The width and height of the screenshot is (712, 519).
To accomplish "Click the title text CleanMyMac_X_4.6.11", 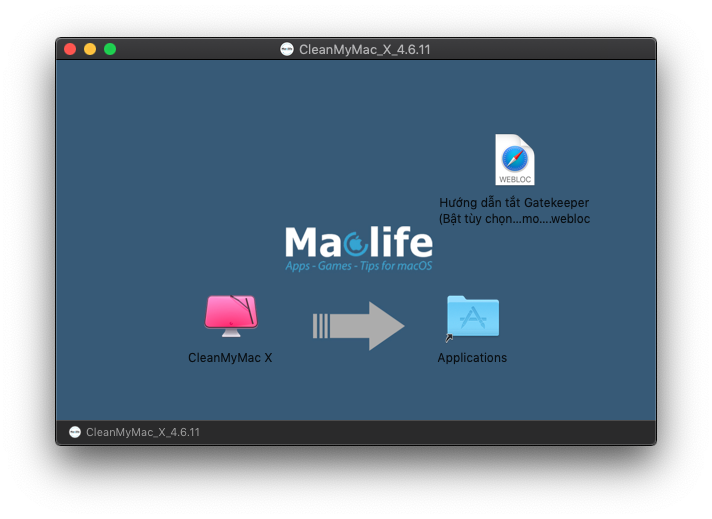I will click(x=365, y=49).
